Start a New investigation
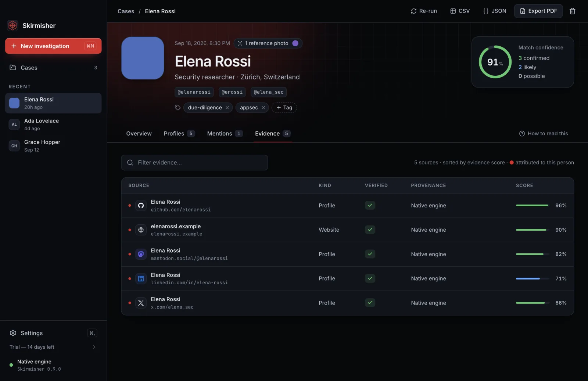The image size is (588, 381). [x=53, y=46]
